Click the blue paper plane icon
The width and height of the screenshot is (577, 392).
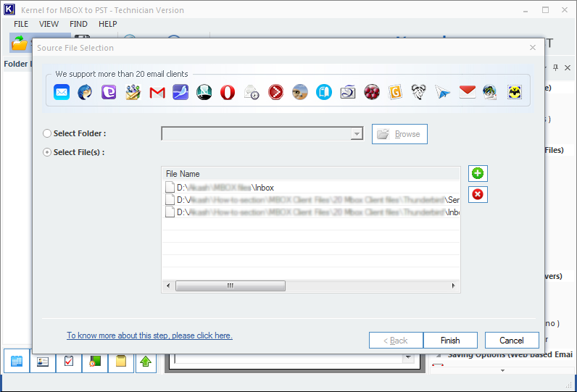442,92
